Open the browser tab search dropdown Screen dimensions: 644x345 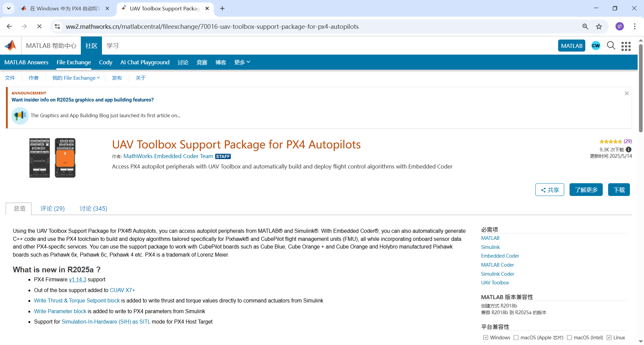(x=9, y=8)
